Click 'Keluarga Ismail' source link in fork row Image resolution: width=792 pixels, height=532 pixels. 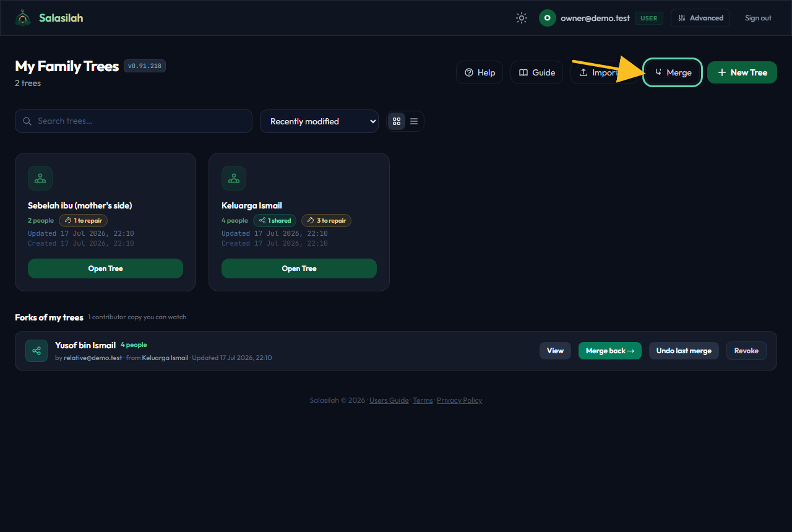165,358
